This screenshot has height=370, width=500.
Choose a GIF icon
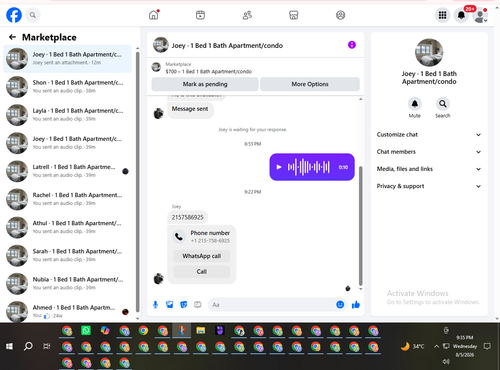(x=198, y=305)
